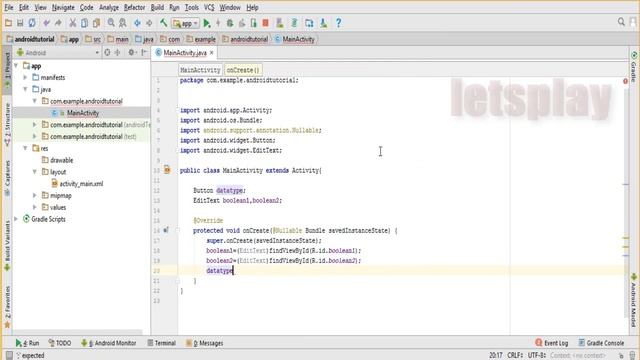This screenshot has width=640, height=360.
Task: Collapse the res folder node
Action: (25, 148)
